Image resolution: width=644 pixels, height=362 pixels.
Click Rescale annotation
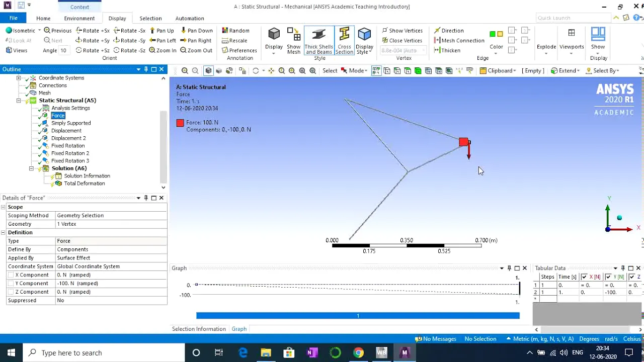(234, 41)
